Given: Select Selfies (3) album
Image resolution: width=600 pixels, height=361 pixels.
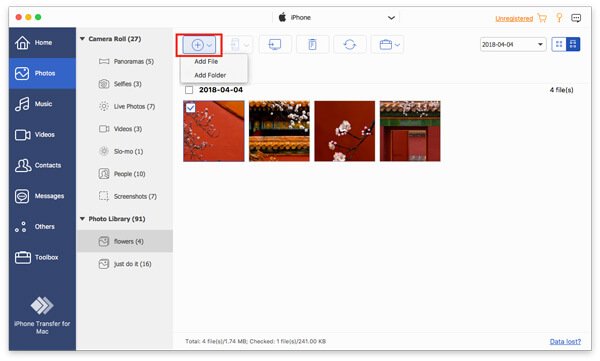Looking at the screenshot, I should click(124, 84).
